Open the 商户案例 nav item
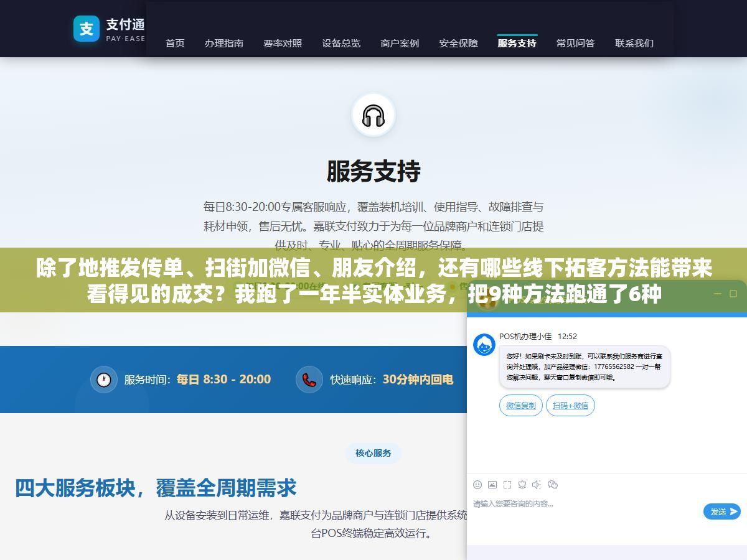This screenshot has width=747, height=560. (x=400, y=44)
